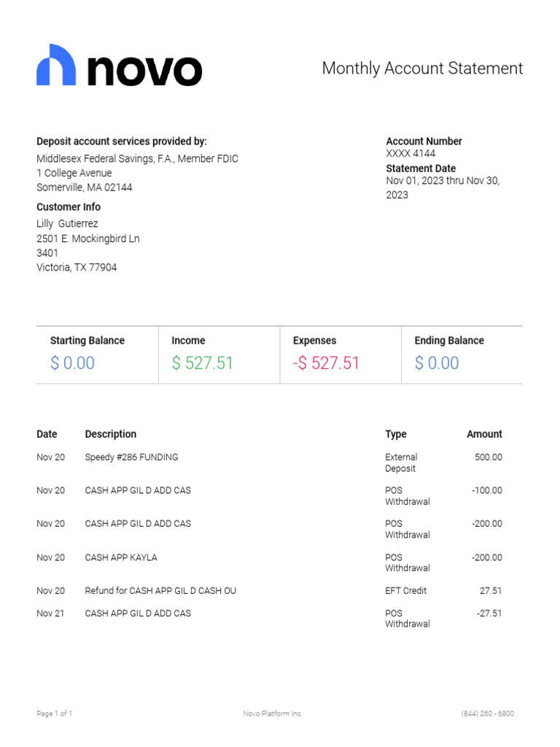Click the Statement Date range text
Viewport: 560px width, 747px height.
443,187
